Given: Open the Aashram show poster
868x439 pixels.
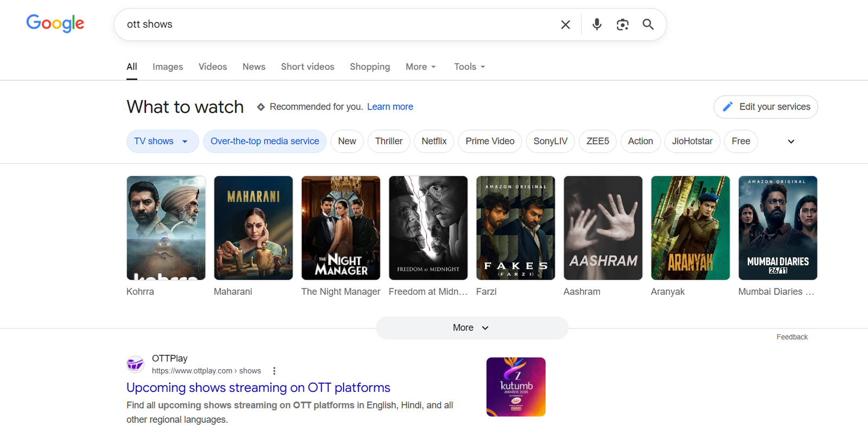Looking at the screenshot, I should [603, 228].
